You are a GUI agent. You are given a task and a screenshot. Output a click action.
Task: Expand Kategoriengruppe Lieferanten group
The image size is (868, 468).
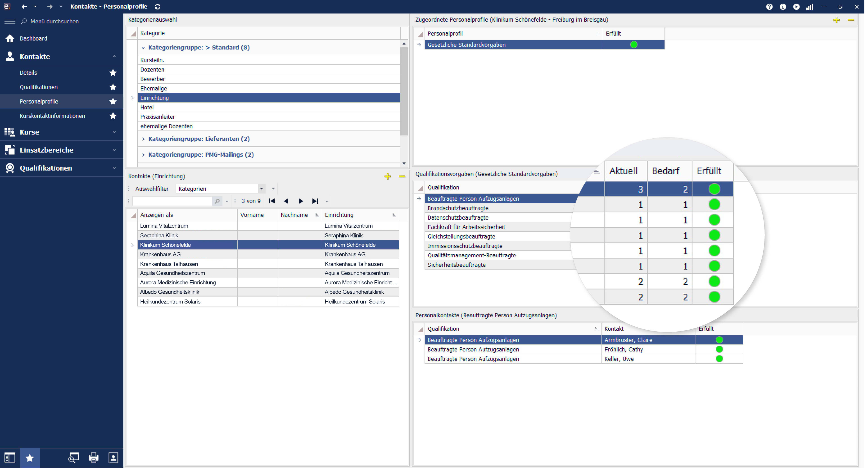(143, 139)
